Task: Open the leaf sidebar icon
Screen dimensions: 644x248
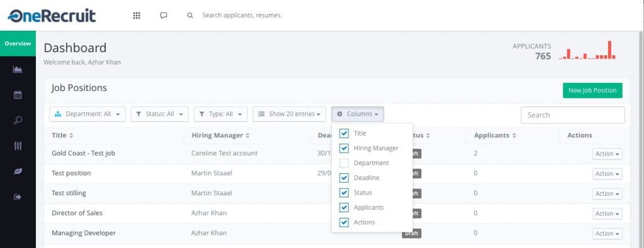Action: pyautogui.click(x=18, y=171)
